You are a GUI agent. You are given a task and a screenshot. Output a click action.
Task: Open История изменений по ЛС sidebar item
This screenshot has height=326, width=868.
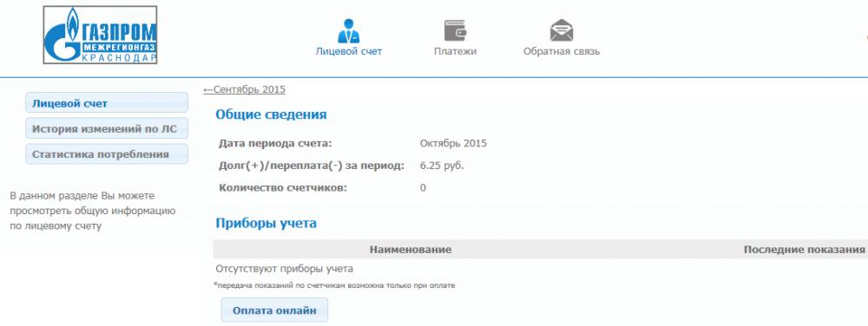tap(107, 128)
